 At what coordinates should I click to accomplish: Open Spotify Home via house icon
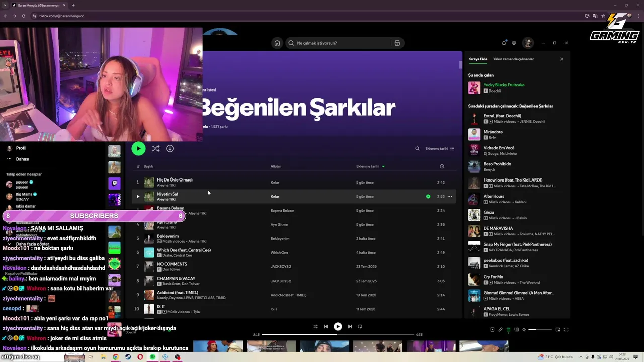277,43
